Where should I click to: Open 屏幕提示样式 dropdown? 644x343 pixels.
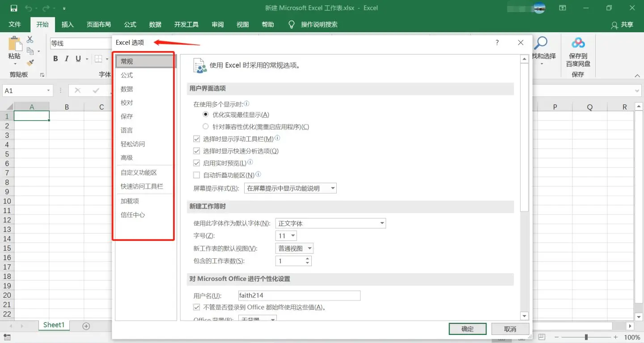tap(290, 189)
